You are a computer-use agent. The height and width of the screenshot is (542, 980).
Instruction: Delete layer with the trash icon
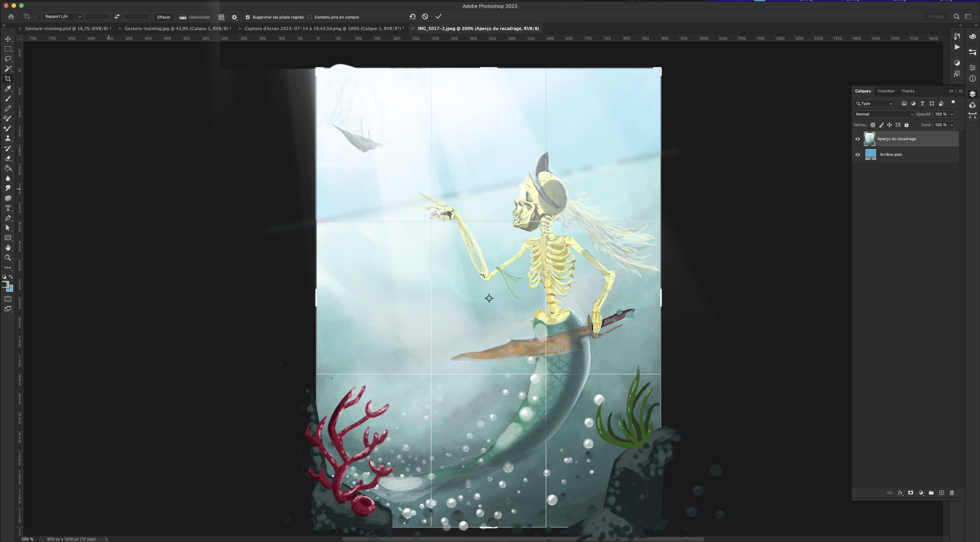pyautogui.click(x=952, y=493)
